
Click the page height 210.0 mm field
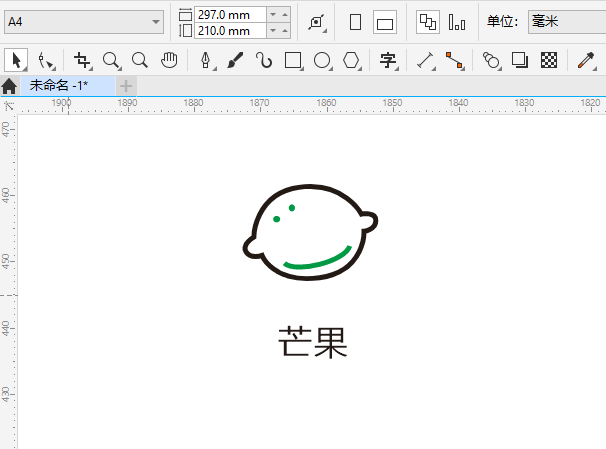[230, 31]
